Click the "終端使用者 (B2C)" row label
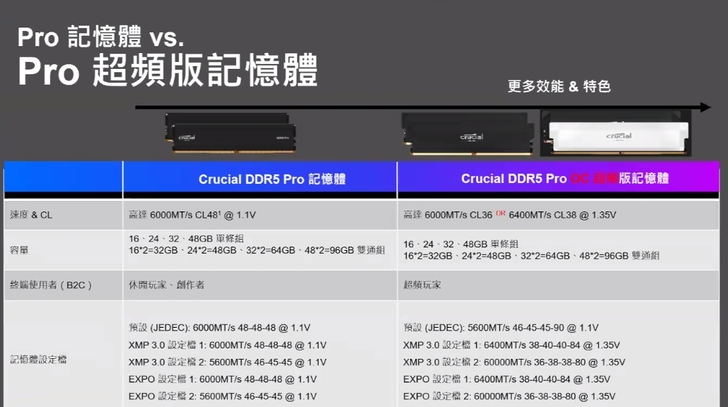 point(50,285)
